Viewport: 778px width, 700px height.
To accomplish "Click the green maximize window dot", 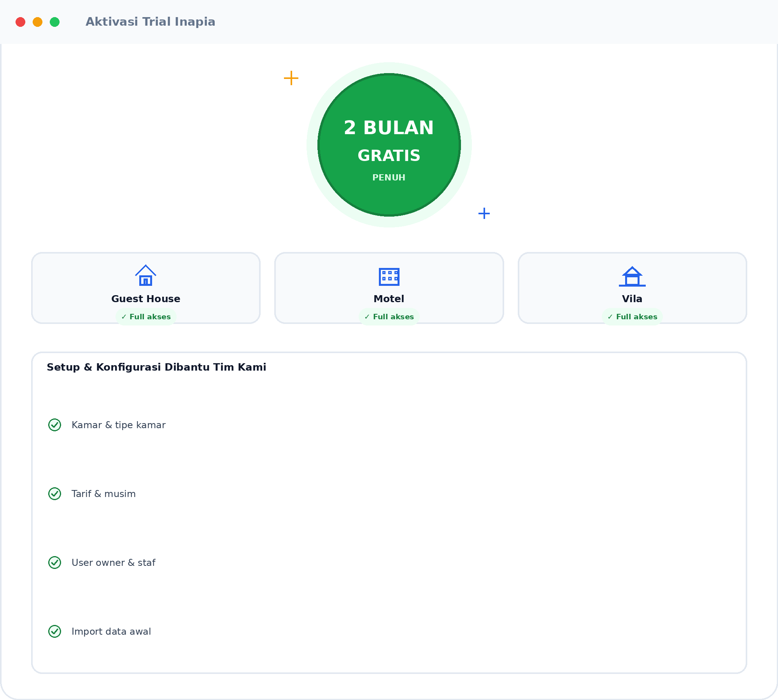I will click(55, 22).
